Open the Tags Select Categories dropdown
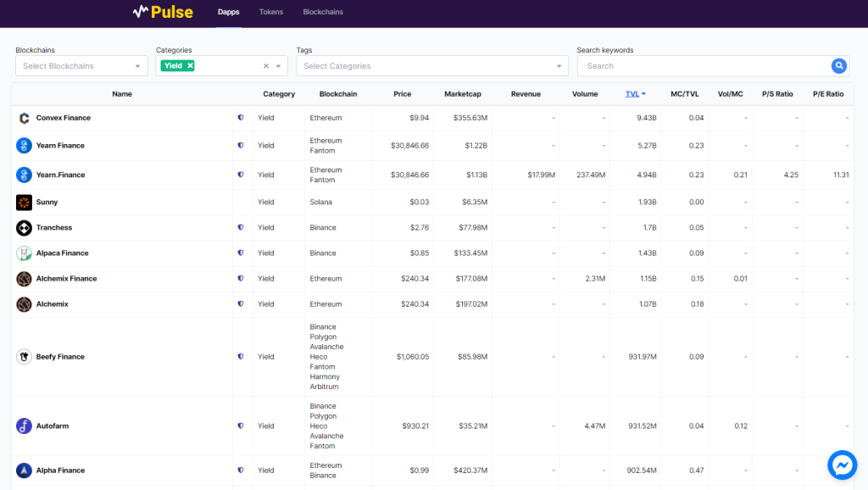Viewport: 868px width, 490px height. (431, 66)
